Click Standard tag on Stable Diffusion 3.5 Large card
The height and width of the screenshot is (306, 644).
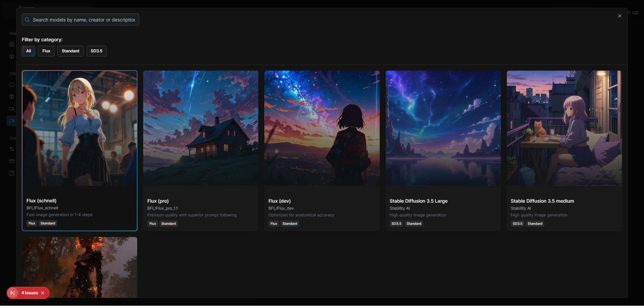coord(414,224)
